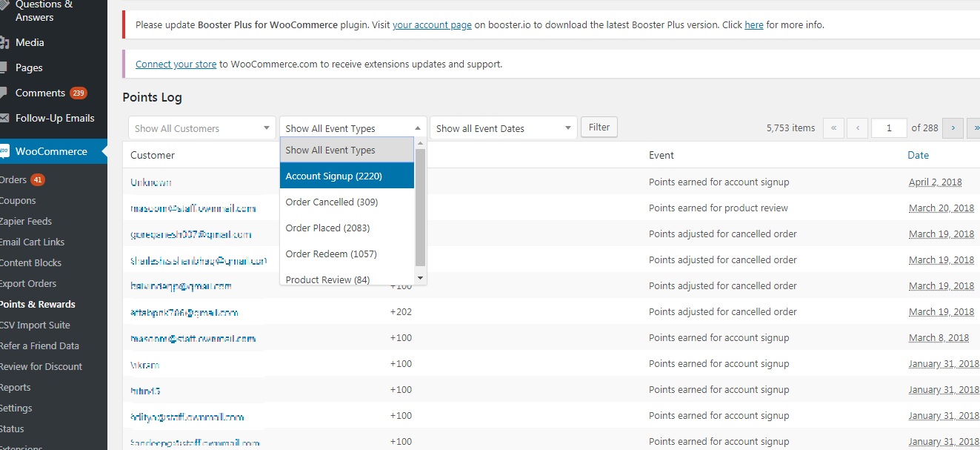Choose 'Show All Event Types' option in list
980x450 pixels.
click(x=347, y=150)
